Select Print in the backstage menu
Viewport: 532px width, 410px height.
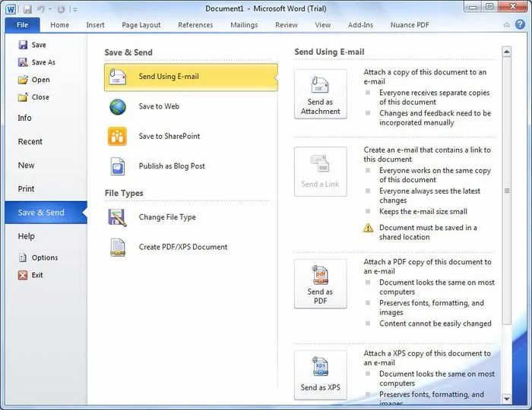pyautogui.click(x=26, y=189)
